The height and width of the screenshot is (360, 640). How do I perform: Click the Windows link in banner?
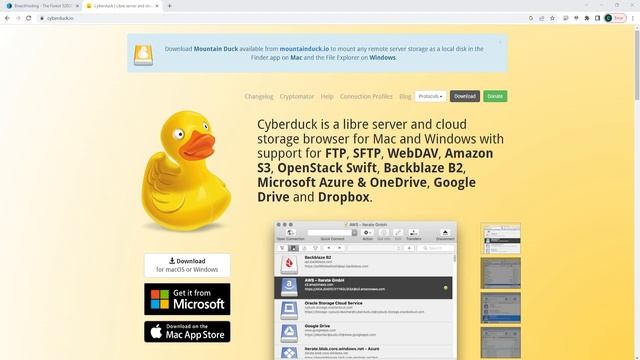[382, 58]
